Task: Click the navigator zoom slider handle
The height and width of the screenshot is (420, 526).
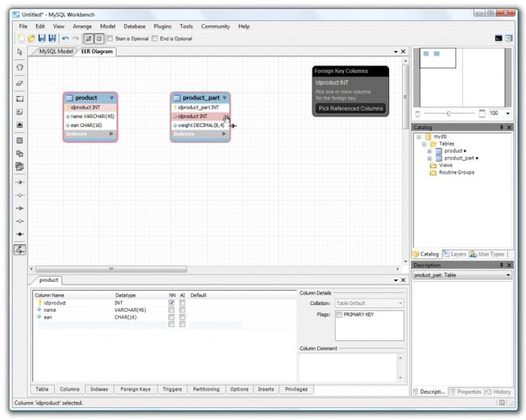Action: point(449,113)
